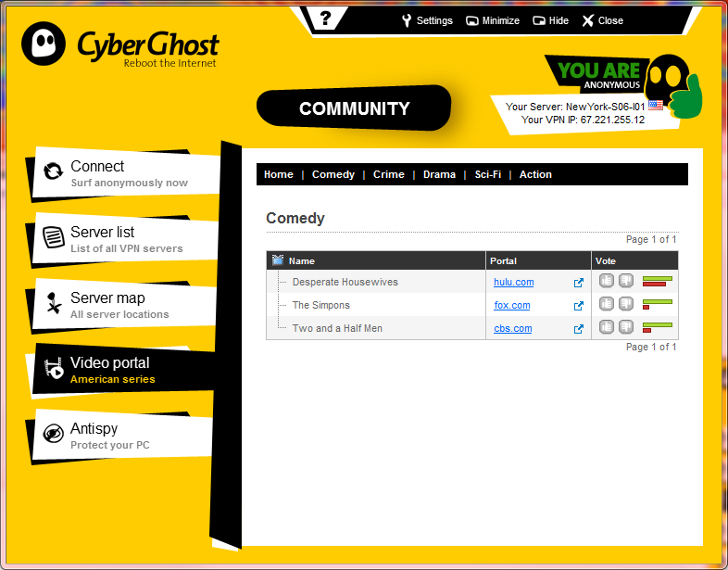The image size is (728, 570).
Task: Click the Comedy section heading
Action: [295, 218]
